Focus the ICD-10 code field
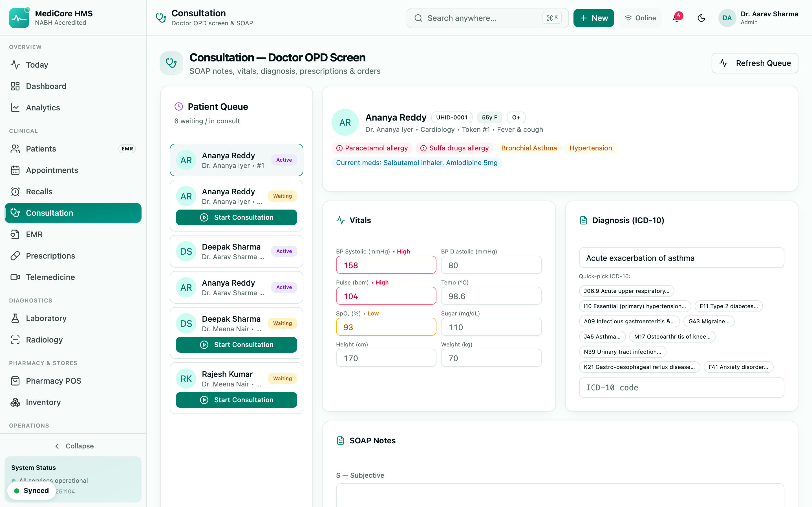Viewport: 812px width, 507px height. (x=681, y=388)
